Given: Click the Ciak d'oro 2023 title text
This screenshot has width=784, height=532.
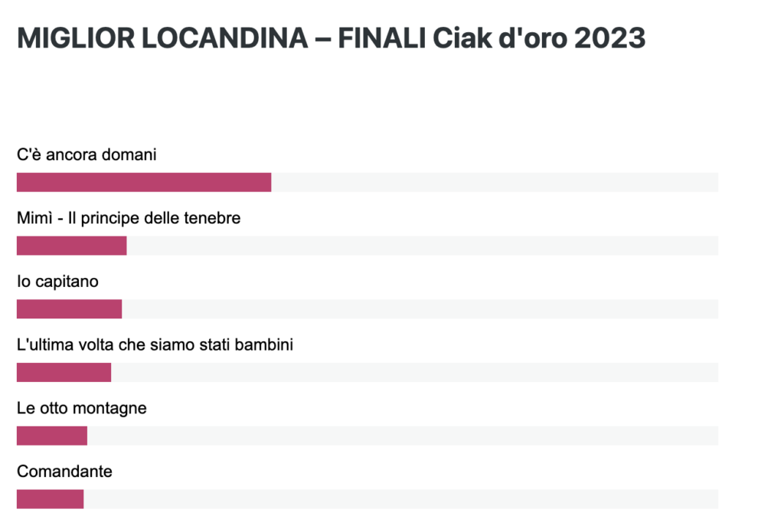Looking at the screenshot, I should pos(539,38).
